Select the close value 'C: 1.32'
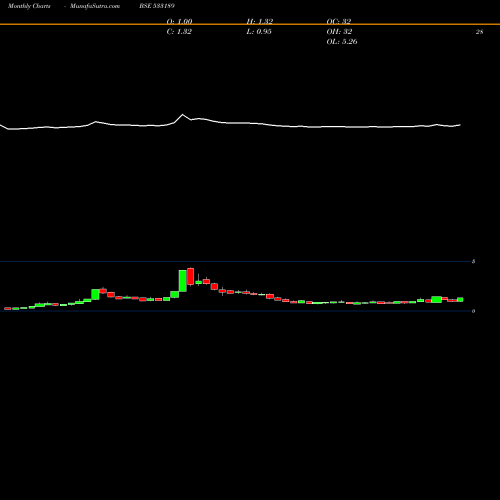 (179, 32)
